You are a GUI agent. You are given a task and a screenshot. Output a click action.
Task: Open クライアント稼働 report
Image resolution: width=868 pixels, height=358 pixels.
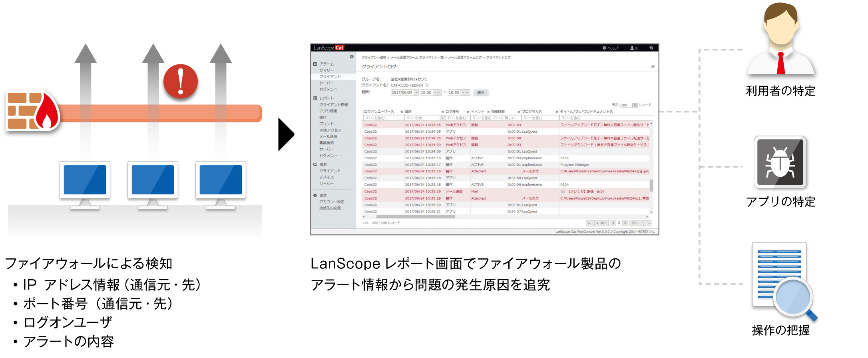coord(334,104)
